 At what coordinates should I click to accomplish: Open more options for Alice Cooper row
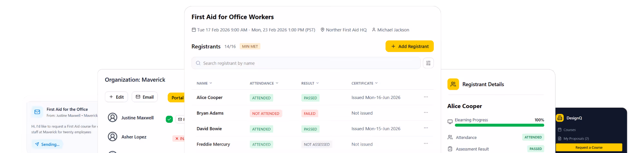[426, 97]
